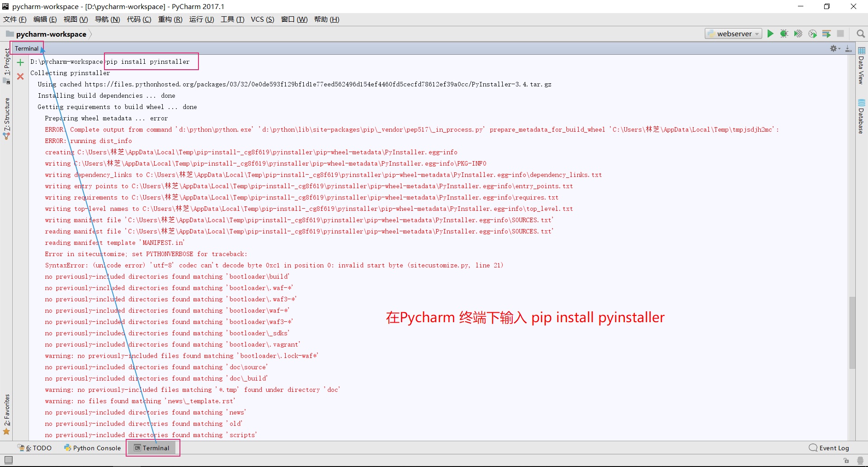Viewport: 868px width, 467px height.
Task: Click 'Error in sitecustomize' line
Action: (x=146, y=254)
